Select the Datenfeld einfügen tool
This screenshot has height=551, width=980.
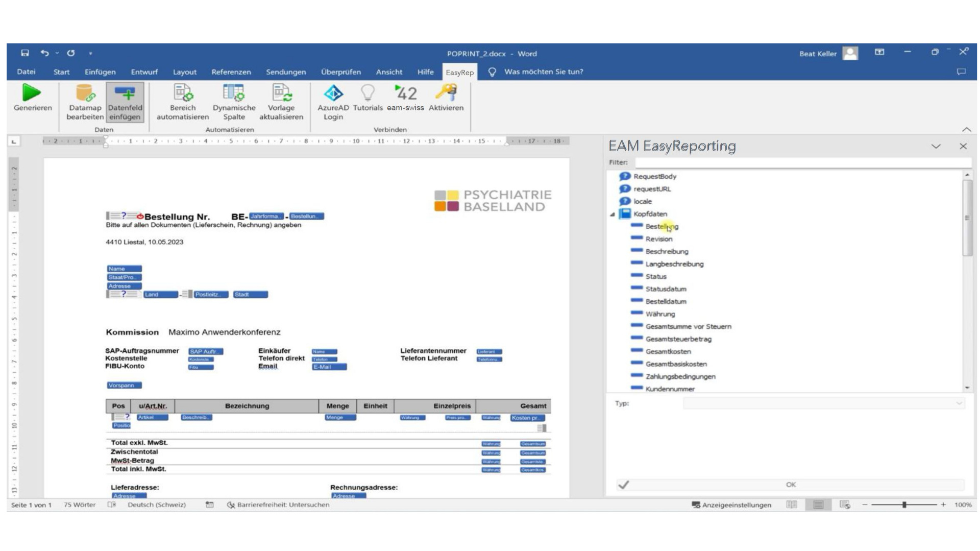[x=125, y=100]
